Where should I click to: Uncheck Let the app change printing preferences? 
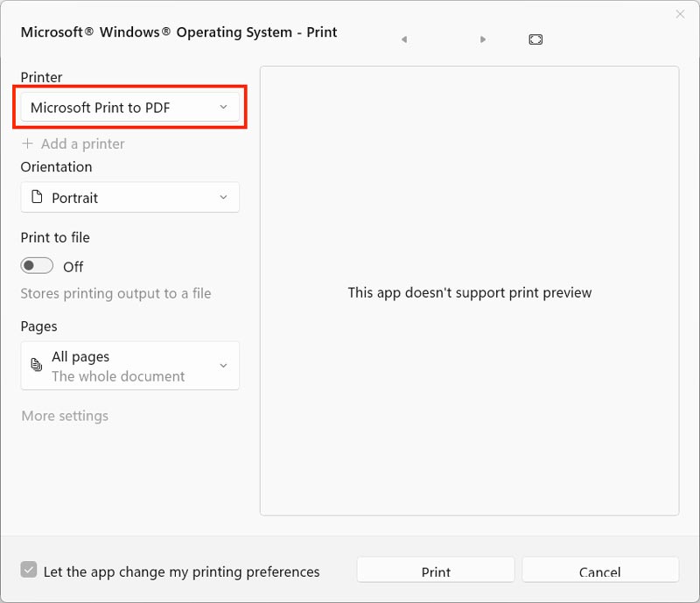[x=30, y=571]
